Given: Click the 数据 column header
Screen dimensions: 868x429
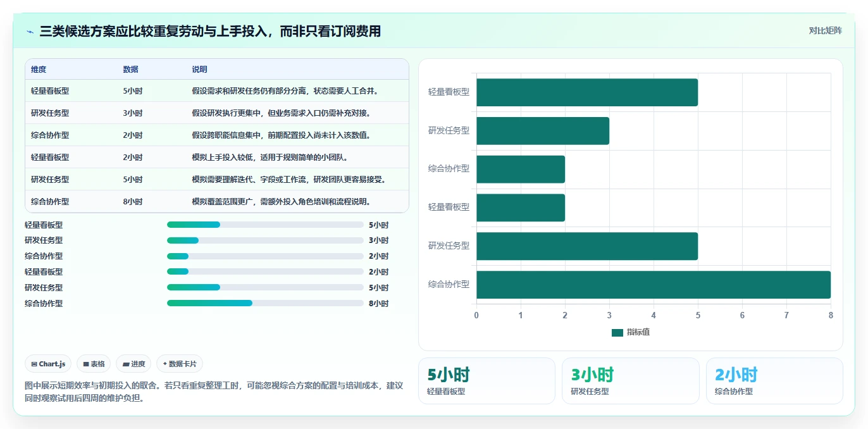Looking at the screenshot, I should 130,70.
